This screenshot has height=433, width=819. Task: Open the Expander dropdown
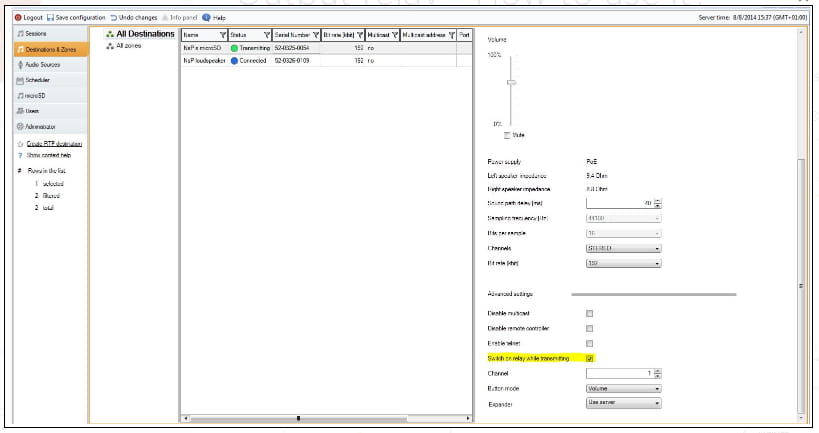623,403
